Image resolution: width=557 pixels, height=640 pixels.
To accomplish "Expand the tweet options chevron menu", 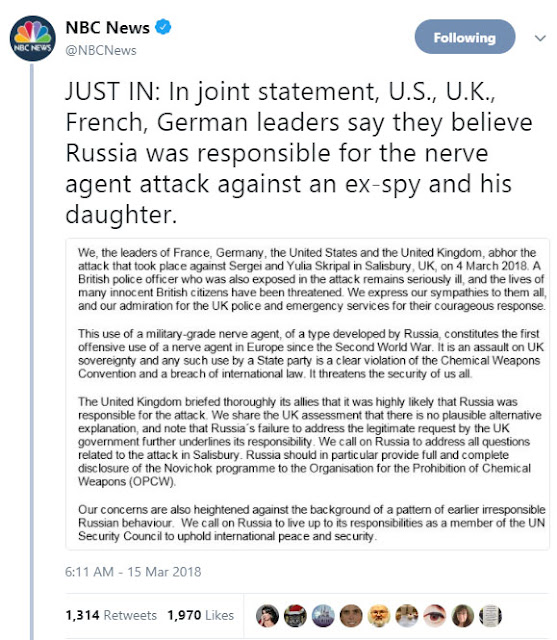I will click(x=540, y=38).
